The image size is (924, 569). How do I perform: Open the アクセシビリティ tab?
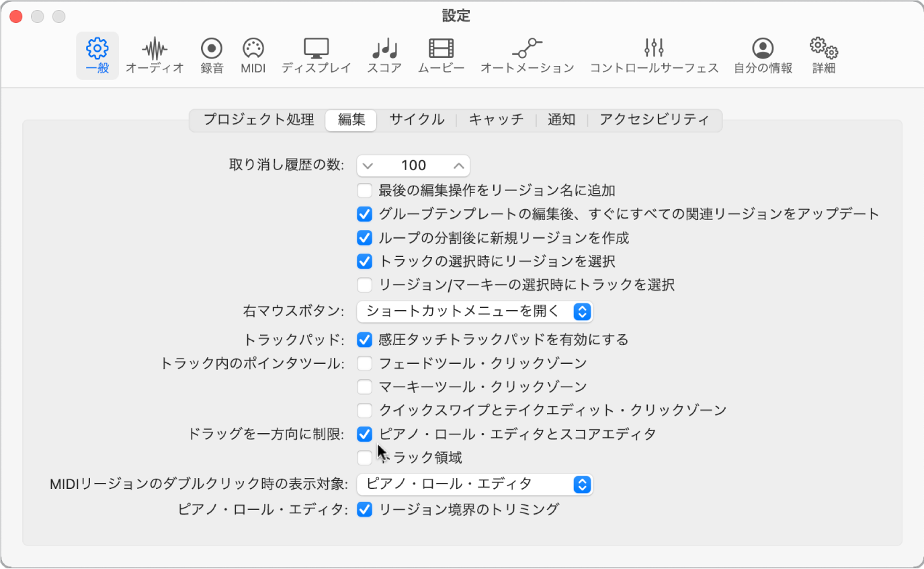coord(655,120)
